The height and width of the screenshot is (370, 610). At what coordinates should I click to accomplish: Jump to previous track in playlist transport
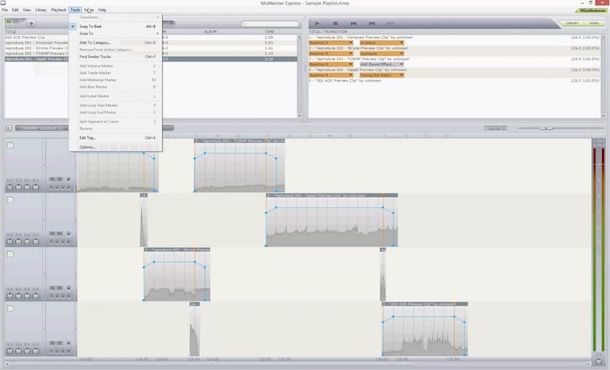click(353, 24)
